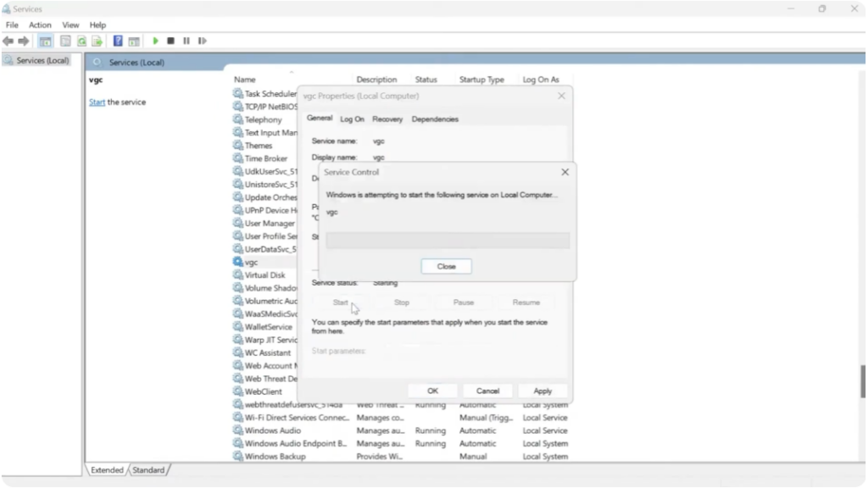Click the Close button in Service Control dialog
Viewport: 868px width, 488px height.
pyautogui.click(x=446, y=266)
